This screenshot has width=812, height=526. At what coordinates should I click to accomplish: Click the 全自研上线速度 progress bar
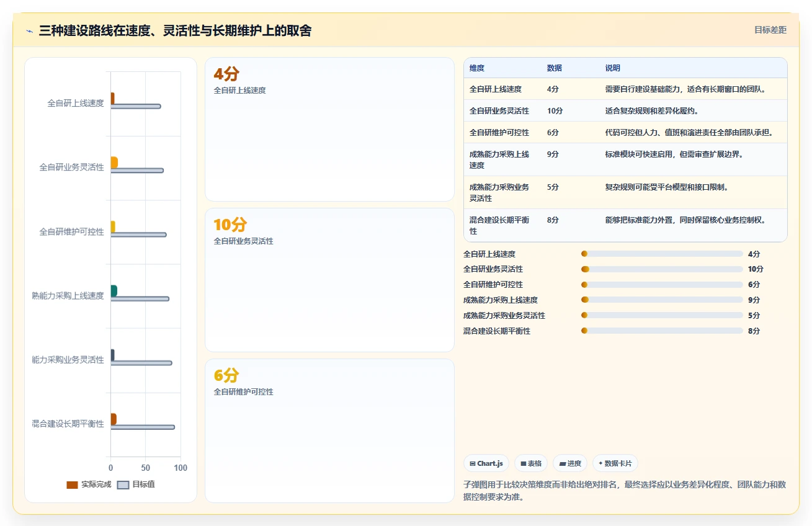pos(662,254)
